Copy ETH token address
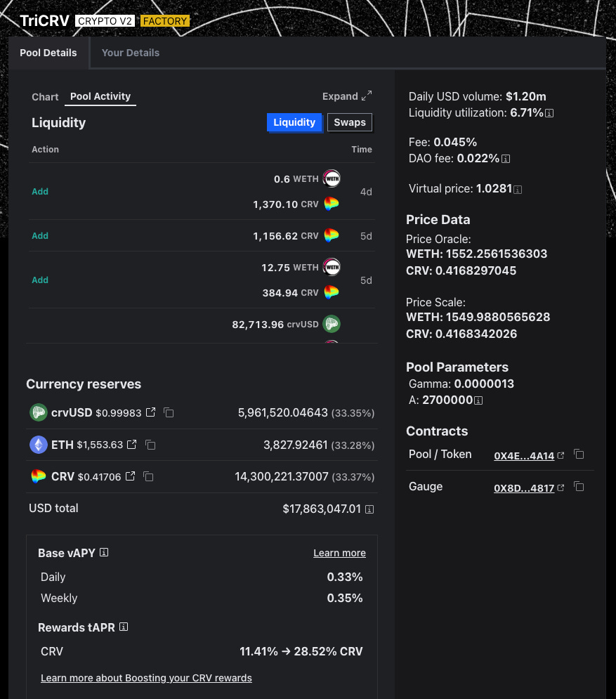 click(150, 445)
